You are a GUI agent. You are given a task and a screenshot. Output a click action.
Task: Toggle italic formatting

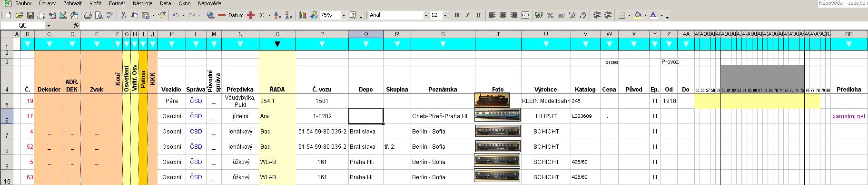point(467,15)
